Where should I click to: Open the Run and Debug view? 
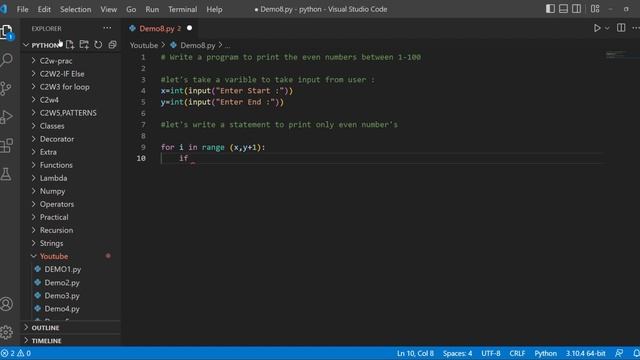pyautogui.click(x=7, y=117)
